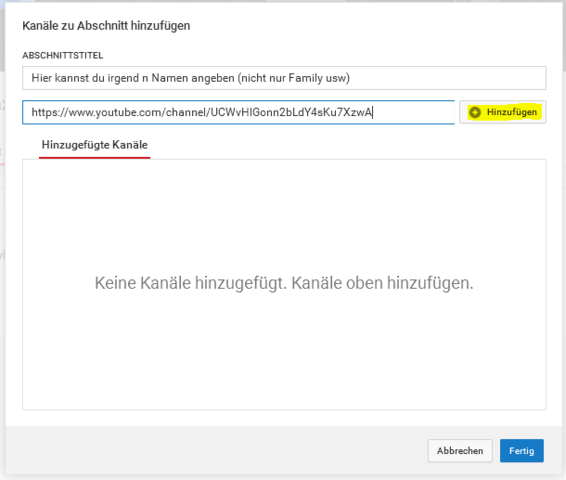Click the 'Keine Kanäle hinzugefügt' placeholder text

click(284, 283)
